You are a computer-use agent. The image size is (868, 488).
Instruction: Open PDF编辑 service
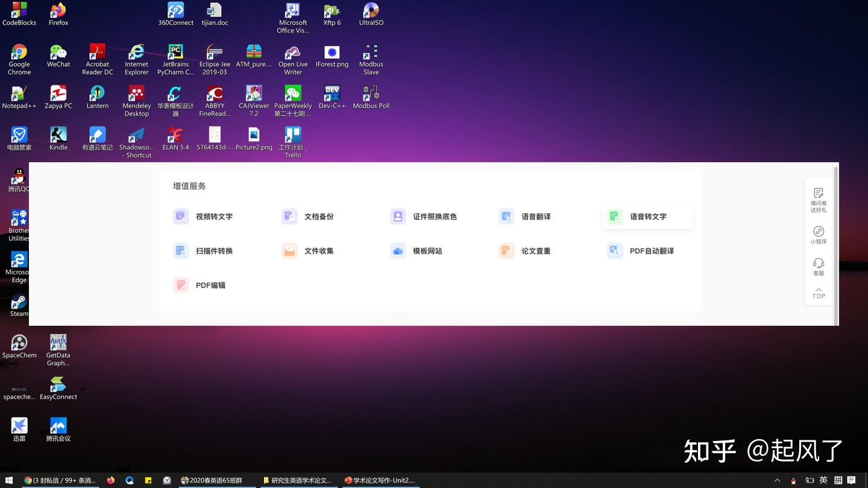coord(200,285)
